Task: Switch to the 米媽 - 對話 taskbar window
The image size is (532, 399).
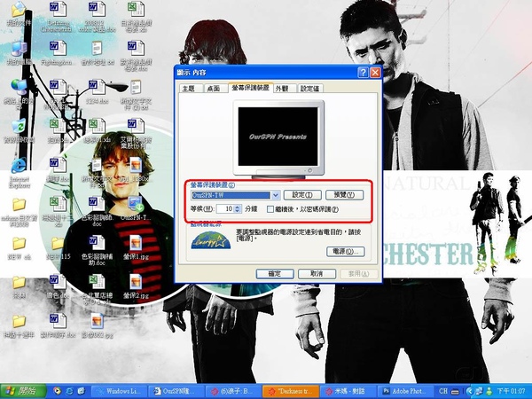Action: [x=348, y=392]
